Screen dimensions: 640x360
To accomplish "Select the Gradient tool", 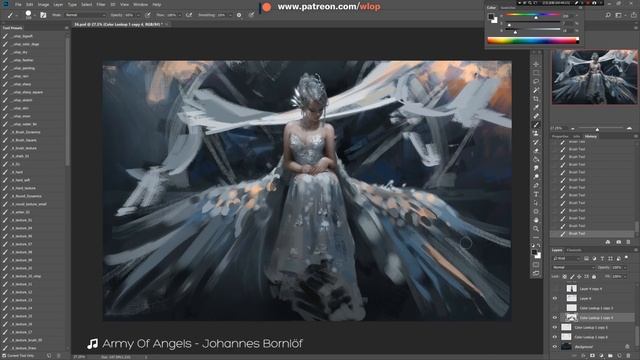I will (536, 160).
